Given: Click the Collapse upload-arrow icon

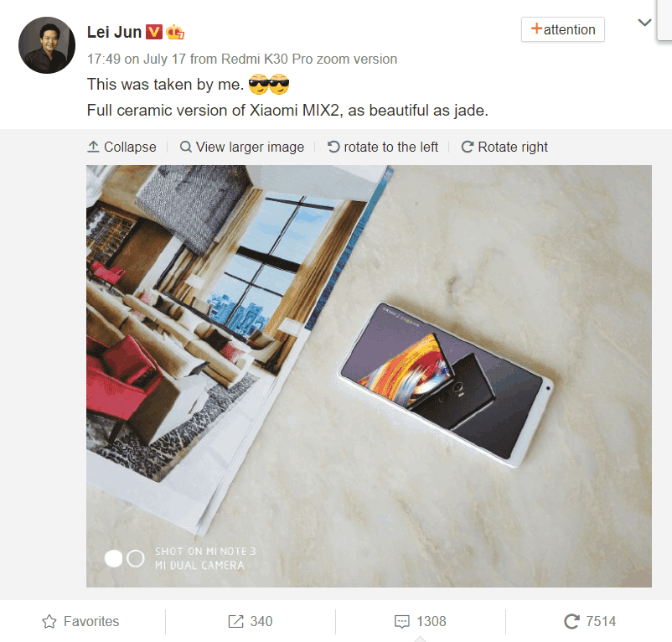Looking at the screenshot, I should pos(93,147).
